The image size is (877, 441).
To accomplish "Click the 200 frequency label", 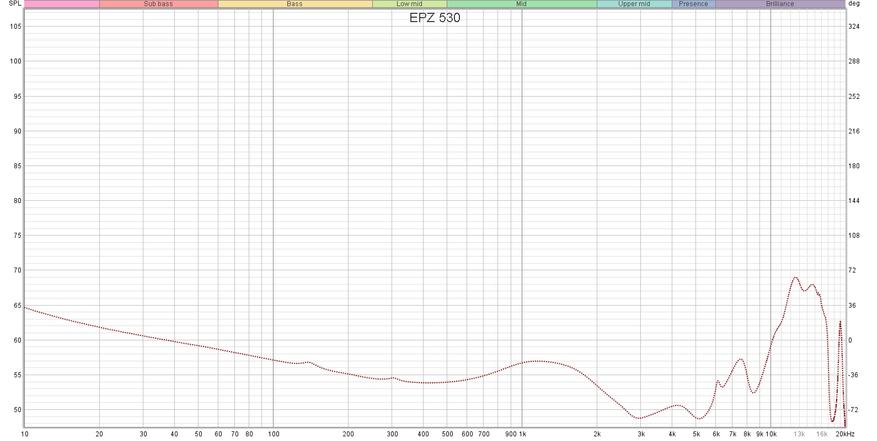I will (x=348, y=434).
